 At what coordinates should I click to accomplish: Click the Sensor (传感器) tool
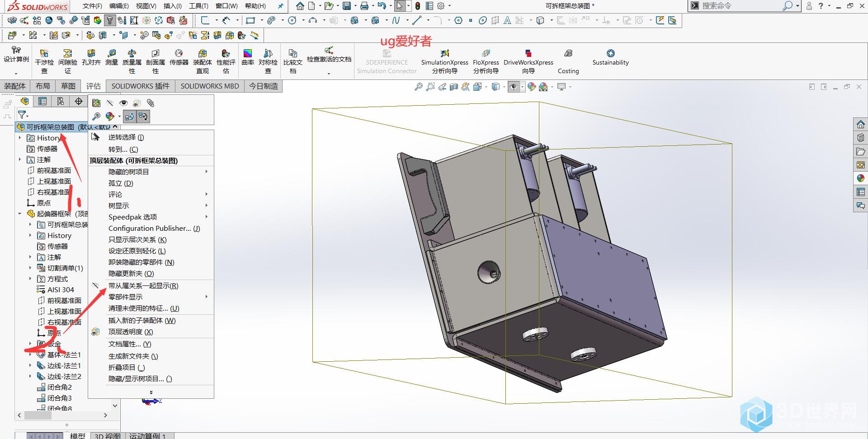179,58
